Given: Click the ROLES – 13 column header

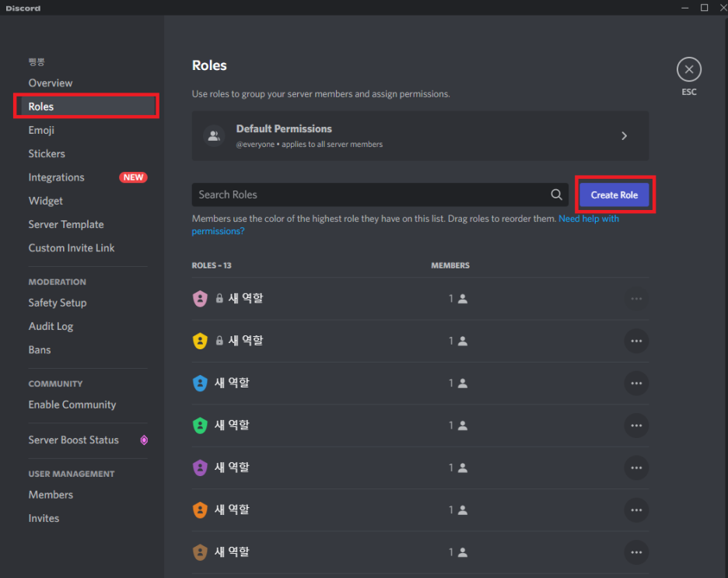Looking at the screenshot, I should pyautogui.click(x=212, y=265).
